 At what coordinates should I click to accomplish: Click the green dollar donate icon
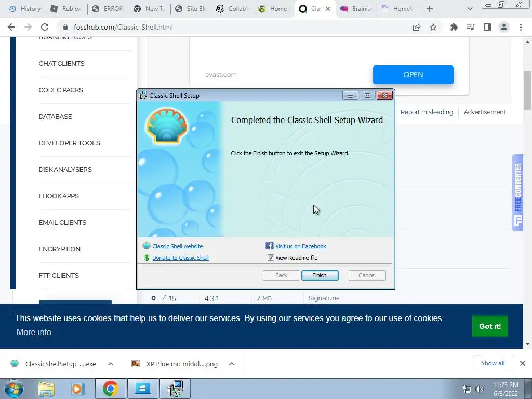pos(147,258)
